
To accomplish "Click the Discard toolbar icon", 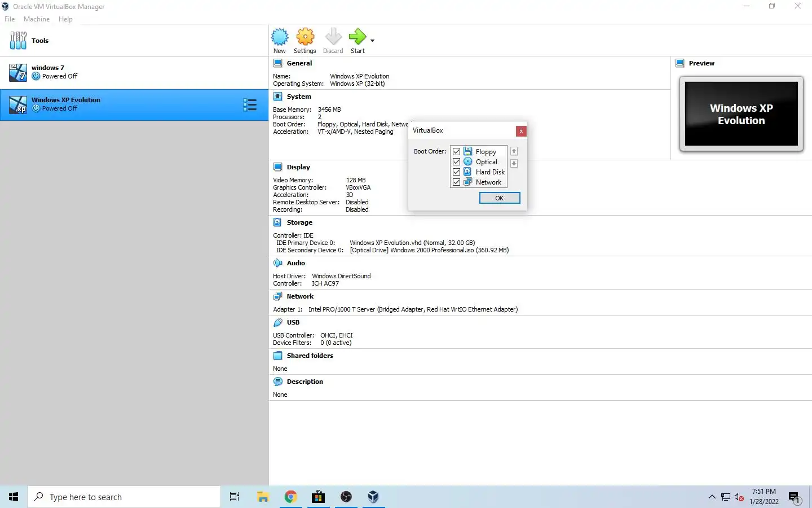I will (333, 37).
